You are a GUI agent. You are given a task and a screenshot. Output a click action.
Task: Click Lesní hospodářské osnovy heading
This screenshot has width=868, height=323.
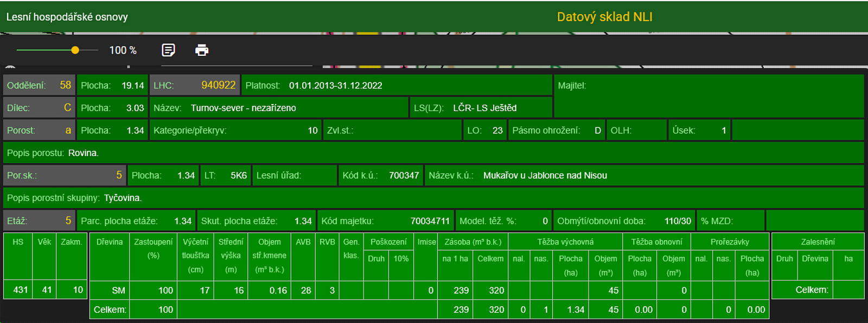(67, 17)
